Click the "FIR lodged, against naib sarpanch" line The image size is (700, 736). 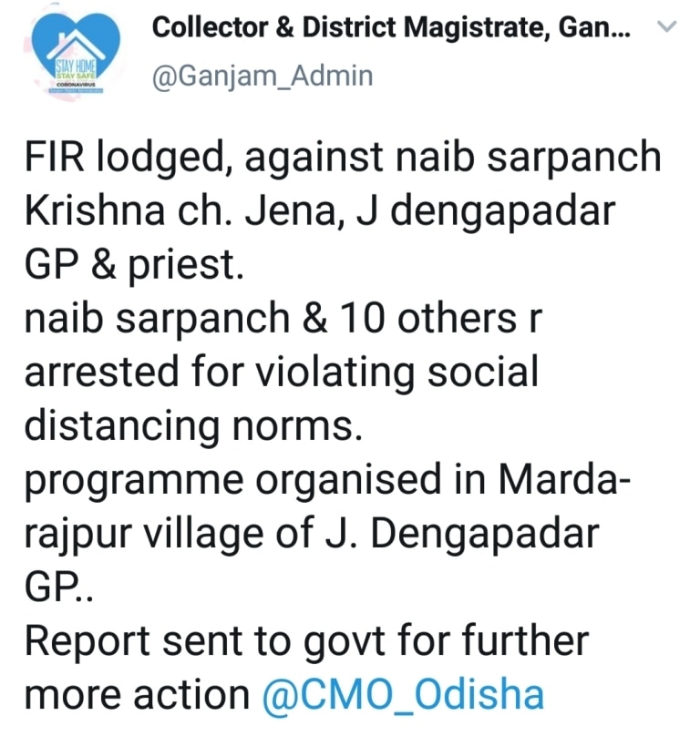342,158
